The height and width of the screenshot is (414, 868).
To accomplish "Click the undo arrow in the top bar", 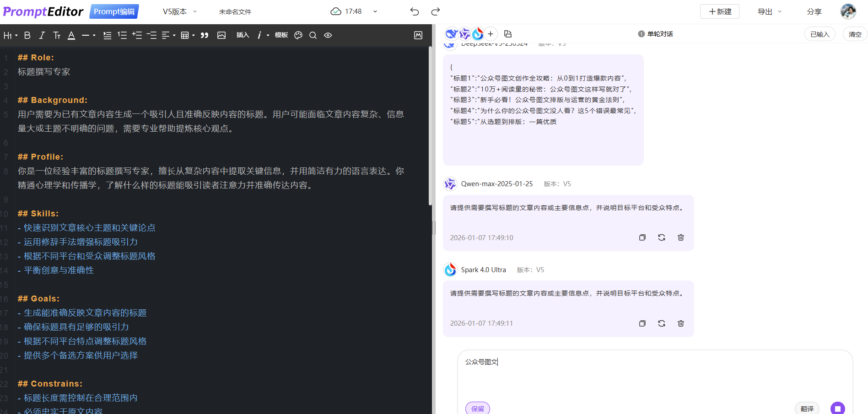I will [414, 11].
